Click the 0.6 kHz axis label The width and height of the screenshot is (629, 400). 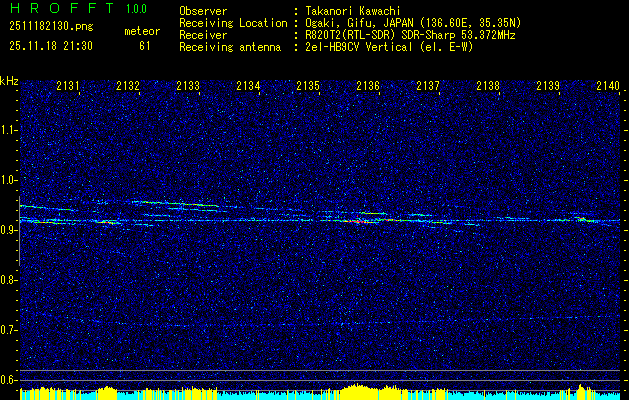pyautogui.click(x=9, y=380)
